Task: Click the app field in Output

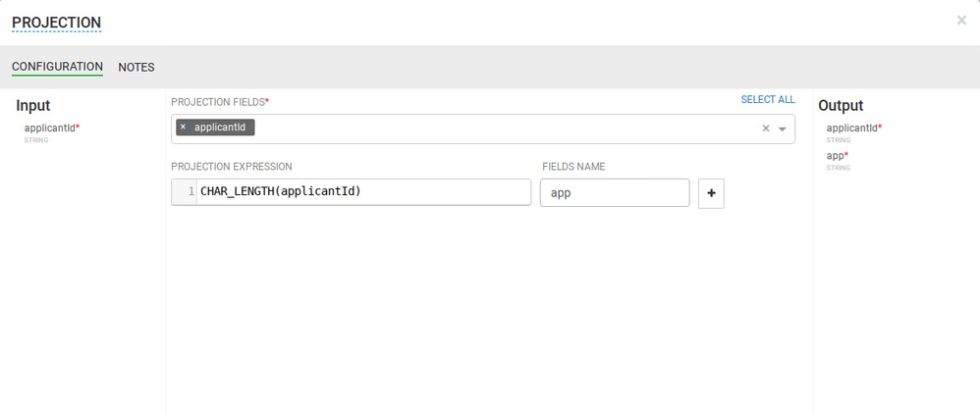Action: pos(836,155)
